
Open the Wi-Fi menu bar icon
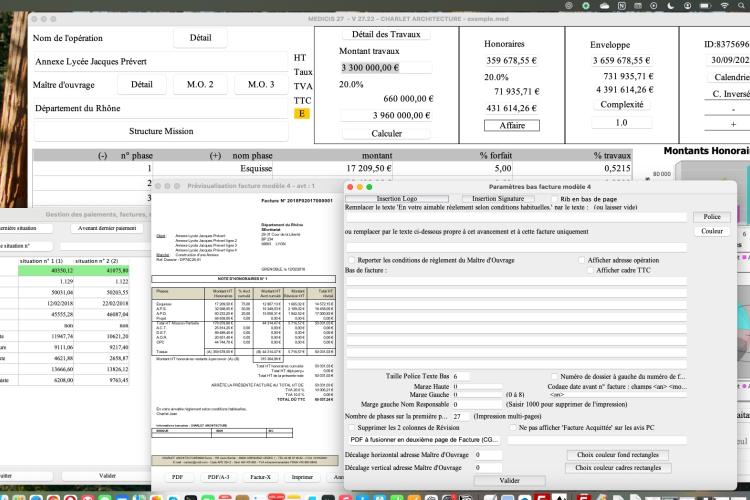click(x=725, y=6)
